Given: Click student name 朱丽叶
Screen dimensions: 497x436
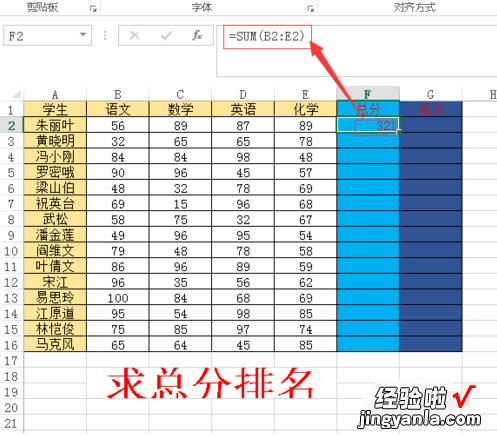Looking at the screenshot, I should 55,125.
